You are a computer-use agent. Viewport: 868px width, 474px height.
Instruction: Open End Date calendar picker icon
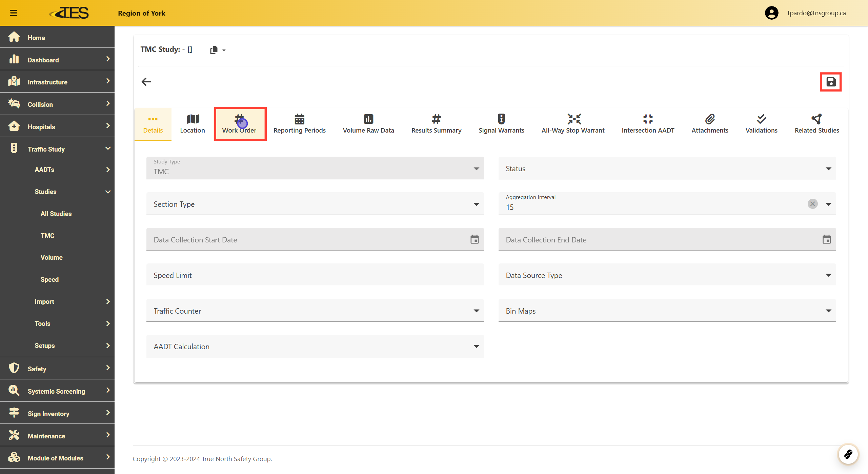(826, 239)
